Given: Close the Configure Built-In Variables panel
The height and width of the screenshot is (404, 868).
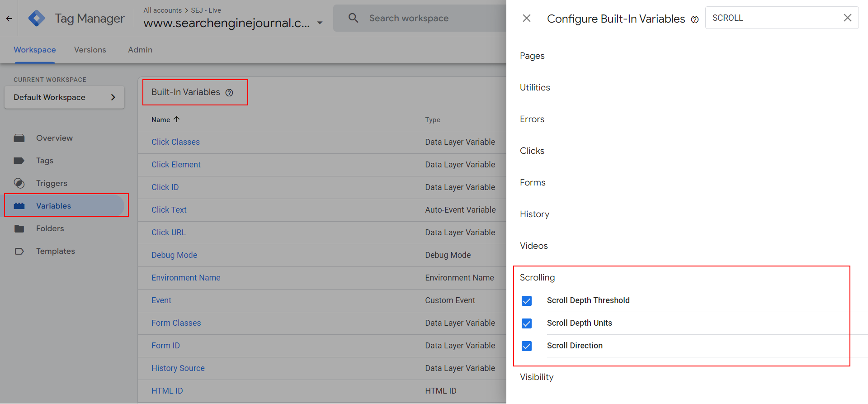Looking at the screenshot, I should click(527, 18).
